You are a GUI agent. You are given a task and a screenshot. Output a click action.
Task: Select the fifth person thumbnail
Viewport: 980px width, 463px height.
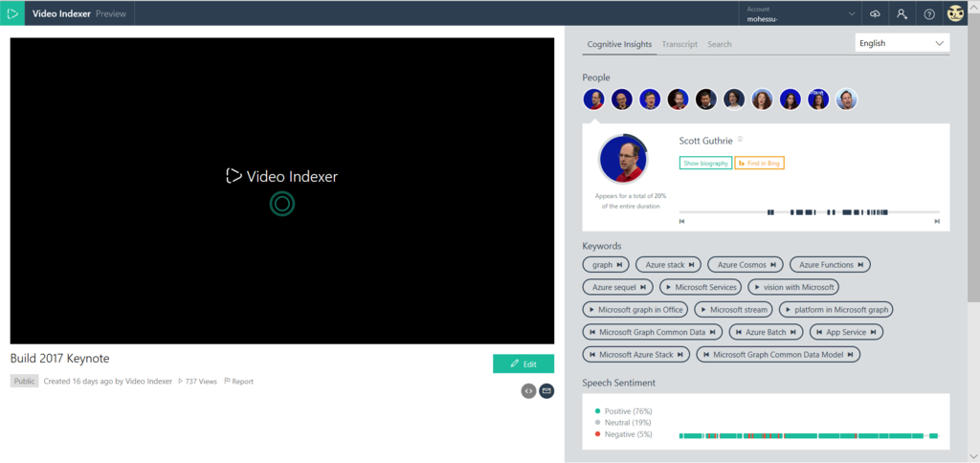[x=706, y=99]
